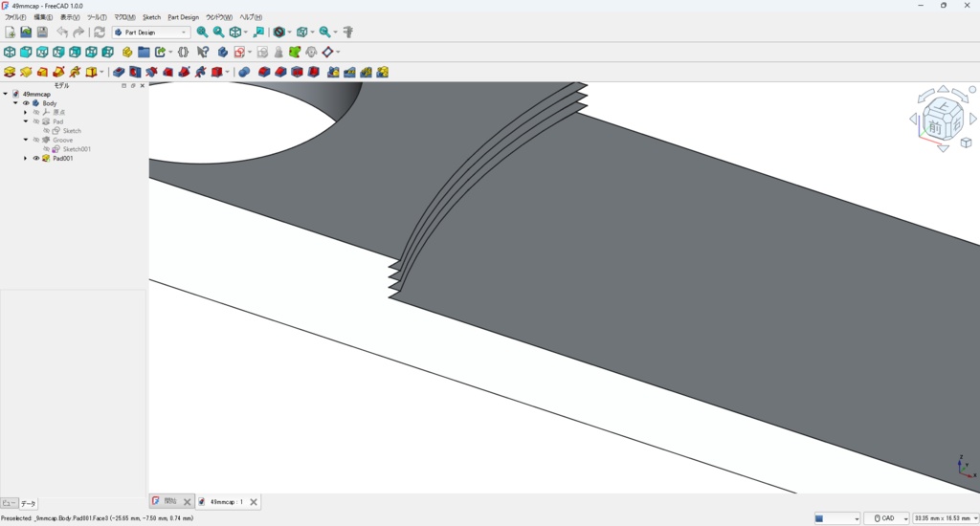Close the 開始 tab
Image resolution: width=980 pixels, height=526 pixels.
187,502
